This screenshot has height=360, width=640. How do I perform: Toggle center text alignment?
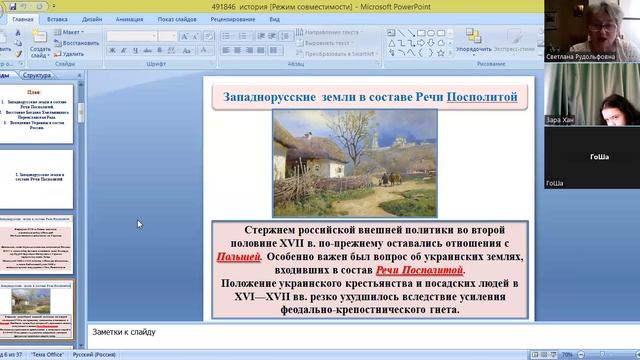(238, 50)
